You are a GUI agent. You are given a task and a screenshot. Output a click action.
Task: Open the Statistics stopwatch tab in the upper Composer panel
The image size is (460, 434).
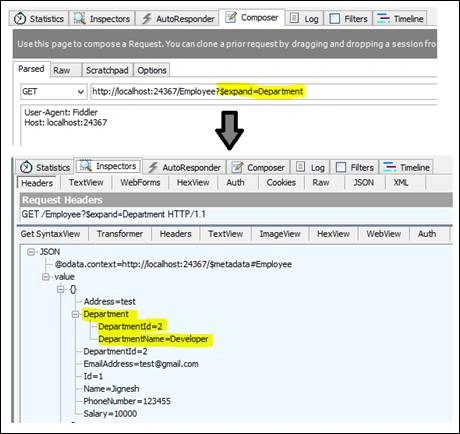(39, 18)
